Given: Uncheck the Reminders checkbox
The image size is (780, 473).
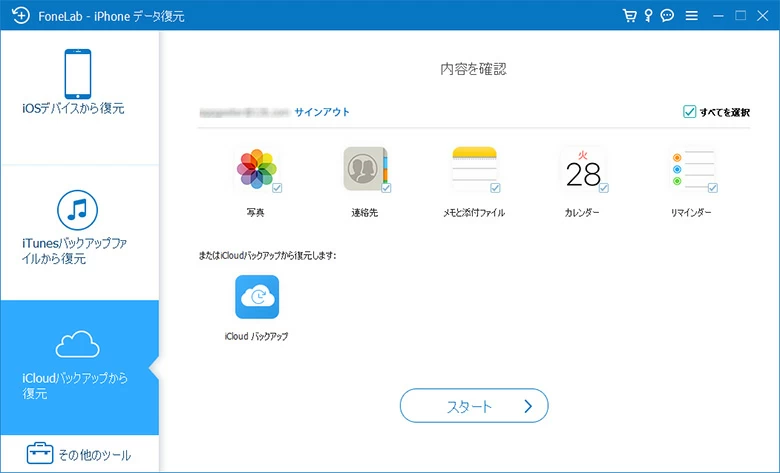Looking at the screenshot, I should (712, 187).
